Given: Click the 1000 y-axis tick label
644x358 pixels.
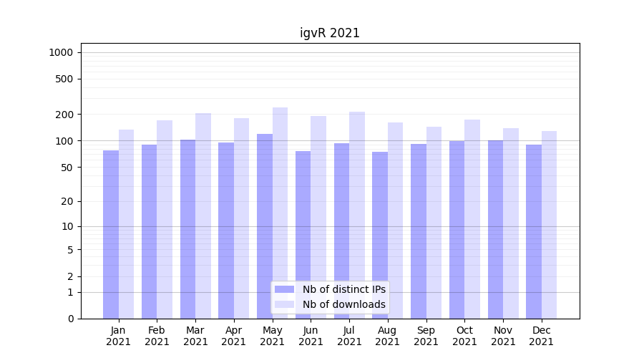Looking at the screenshot, I should (x=61, y=52).
